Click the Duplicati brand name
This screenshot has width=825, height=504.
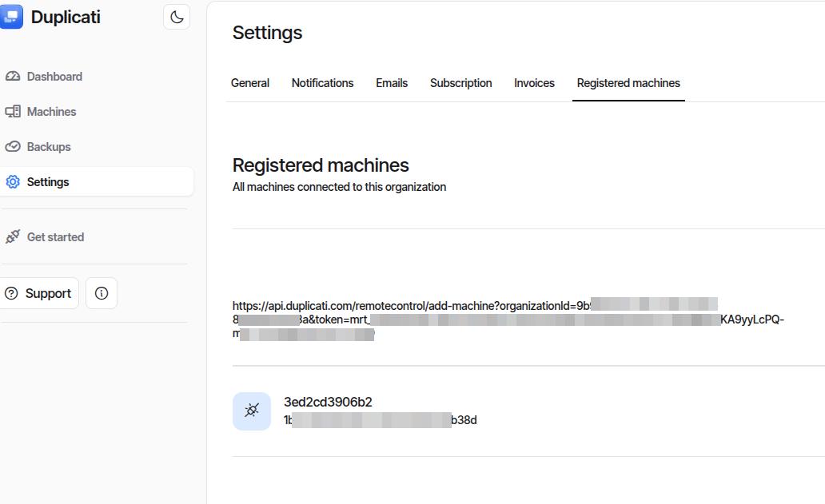[66, 18]
